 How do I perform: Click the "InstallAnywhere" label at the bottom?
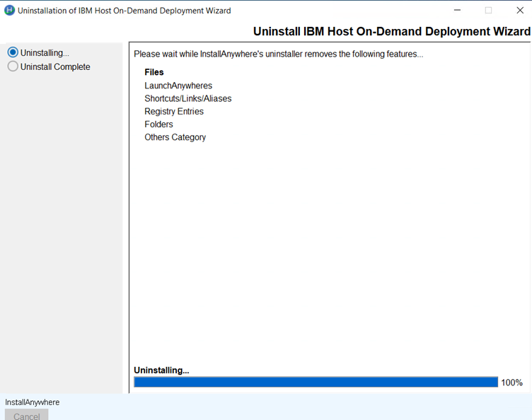[x=33, y=402]
